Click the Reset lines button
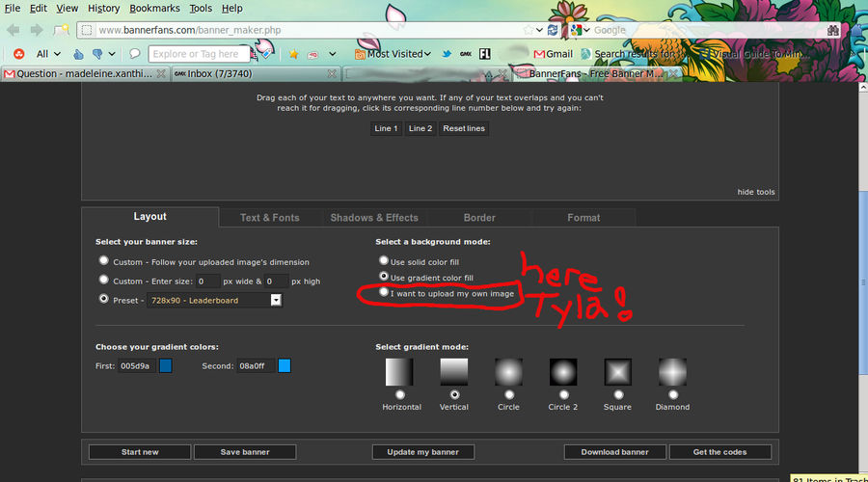The width and height of the screenshot is (868, 482). click(x=464, y=128)
